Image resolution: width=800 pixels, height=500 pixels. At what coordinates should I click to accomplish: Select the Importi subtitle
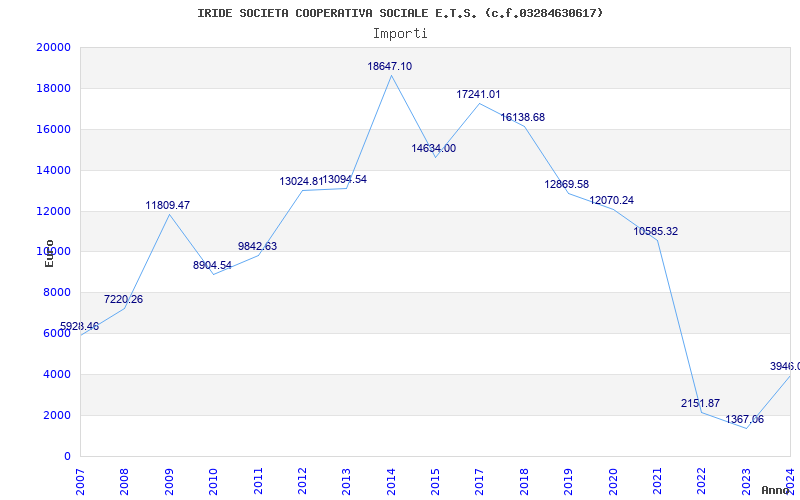pos(400,34)
